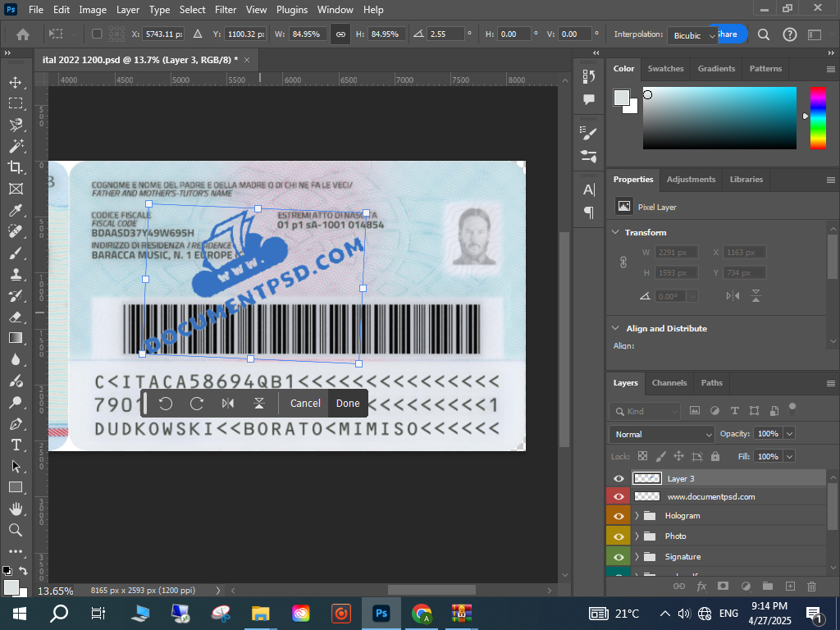Switch to the Channels tab
This screenshot has height=630, width=840.
tap(669, 383)
